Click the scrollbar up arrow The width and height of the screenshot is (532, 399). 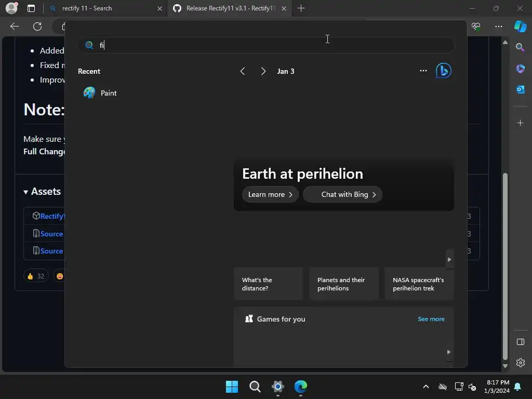tap(505, 43)
